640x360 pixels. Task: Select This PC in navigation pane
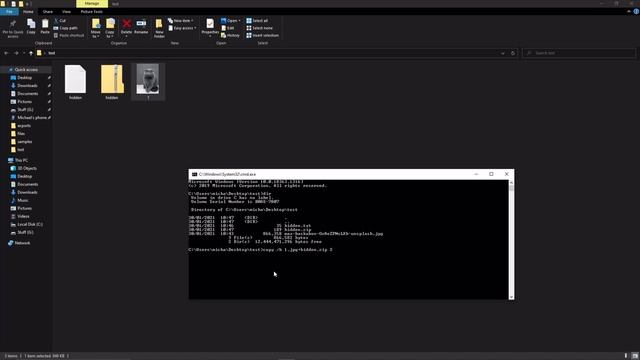pos(21,160)
